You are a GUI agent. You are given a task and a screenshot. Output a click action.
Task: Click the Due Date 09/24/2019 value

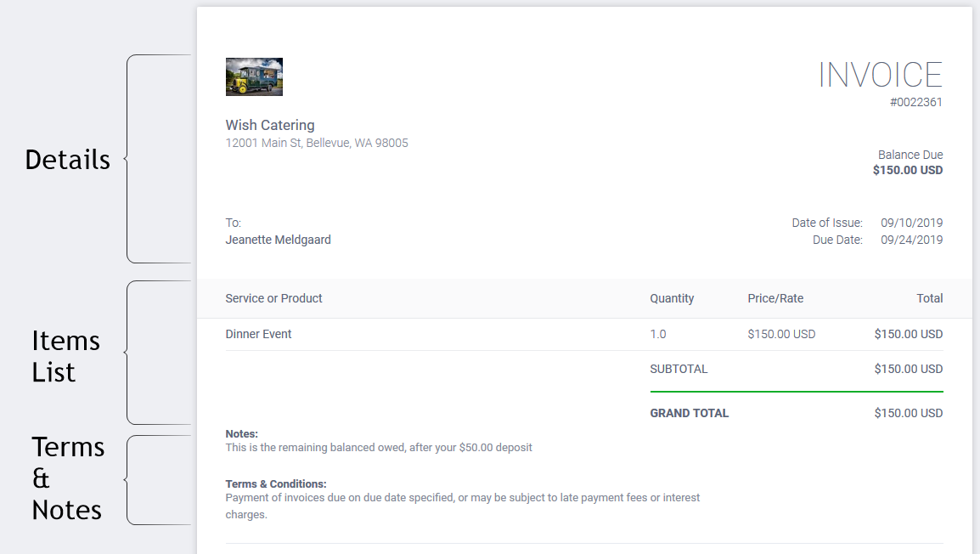click(911, 240)
